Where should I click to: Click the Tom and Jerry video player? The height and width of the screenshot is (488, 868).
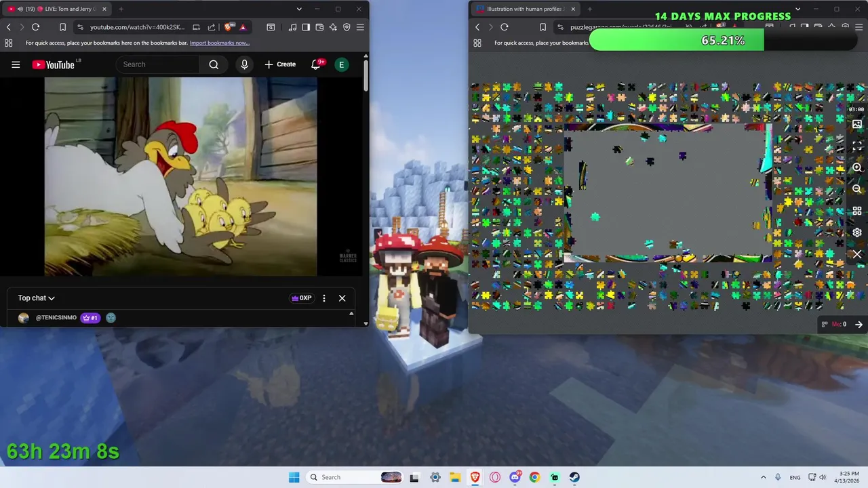[x=181, y=176]
